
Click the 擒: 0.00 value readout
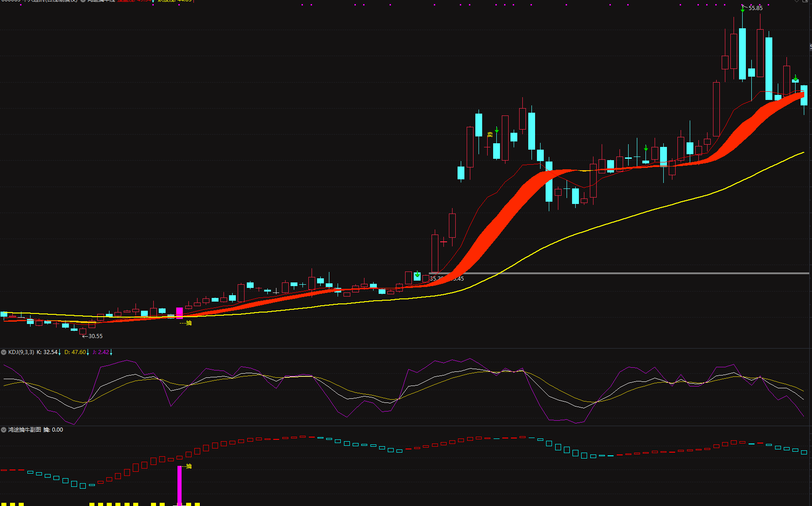point(53,430)
